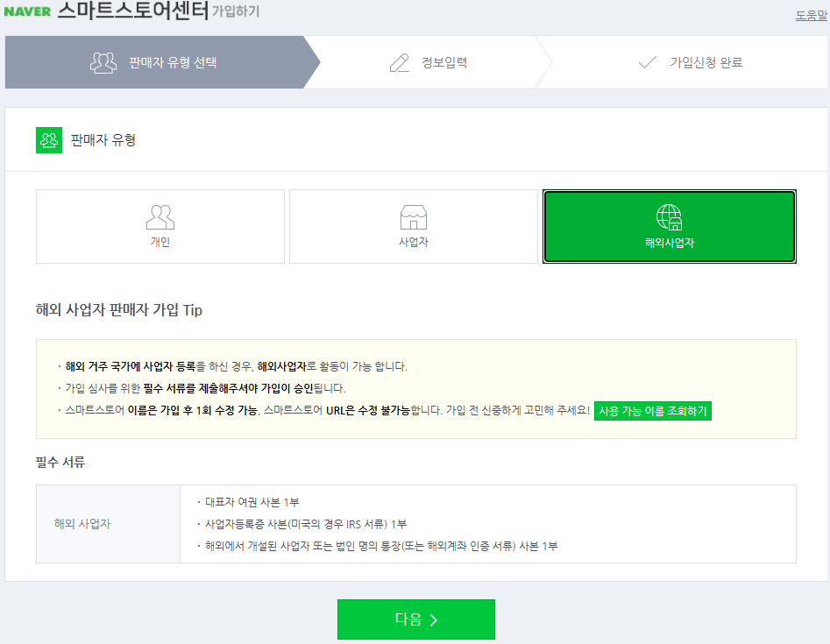Click the 사업자 storefront icon
This screenshot has height=644, width=830.
(x=414, y=217)
